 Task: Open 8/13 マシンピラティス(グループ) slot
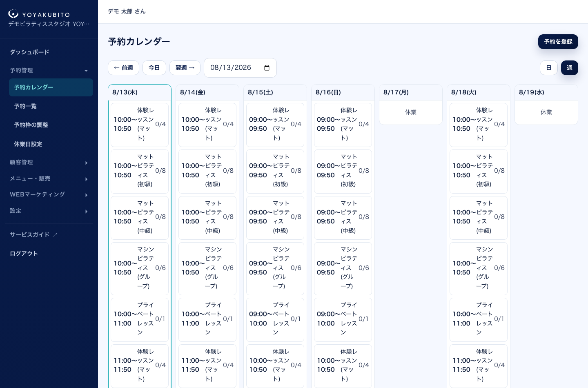[140, 269]
